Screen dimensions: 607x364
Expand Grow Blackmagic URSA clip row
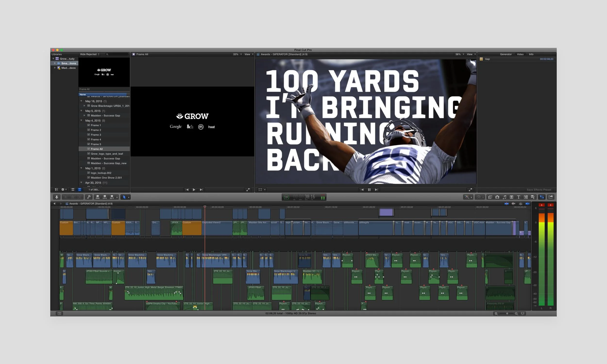(x=84, y=106)
